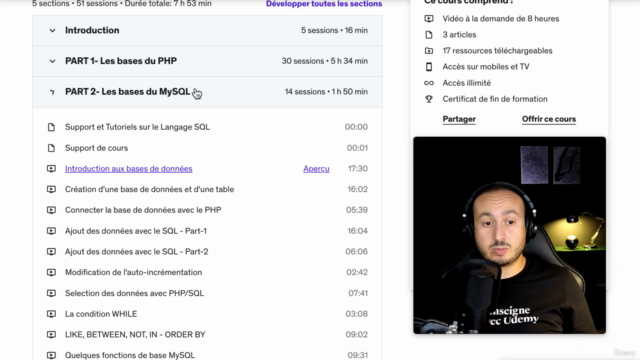This screenshot has width=640, height=360.
Task: Click video icon beside Connecter la base de données
Action: tap(51, 210)
